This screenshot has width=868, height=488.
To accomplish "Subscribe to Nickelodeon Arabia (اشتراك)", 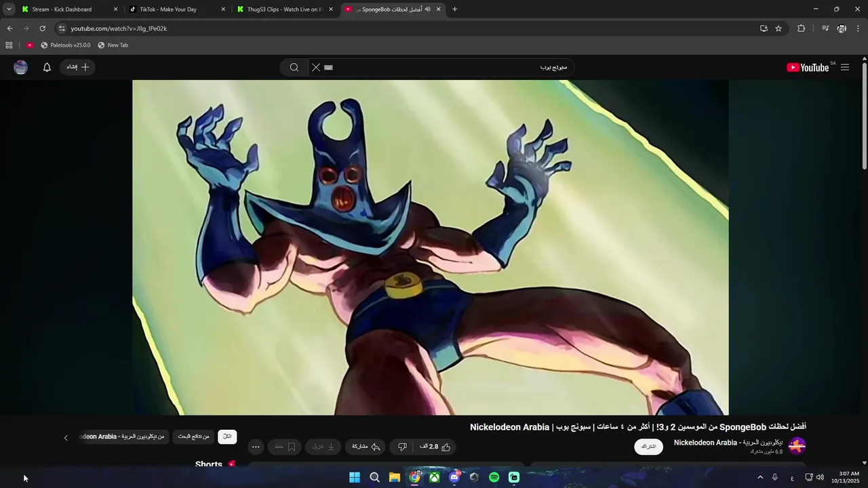I will click(649, 447).
